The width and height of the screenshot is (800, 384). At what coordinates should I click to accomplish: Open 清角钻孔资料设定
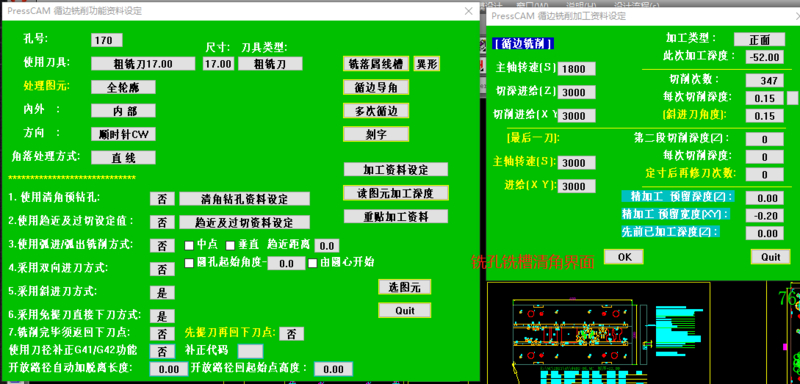pos(244,199)
